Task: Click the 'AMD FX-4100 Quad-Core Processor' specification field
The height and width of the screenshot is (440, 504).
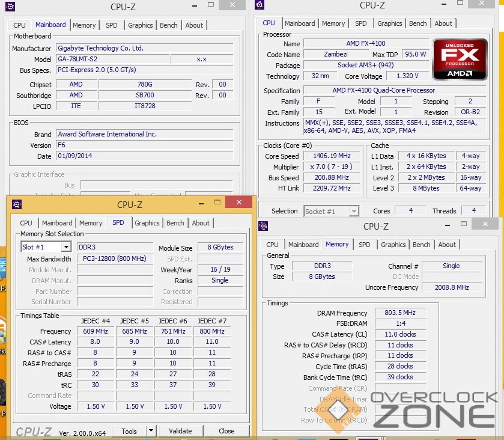Action: pos(395,90)
